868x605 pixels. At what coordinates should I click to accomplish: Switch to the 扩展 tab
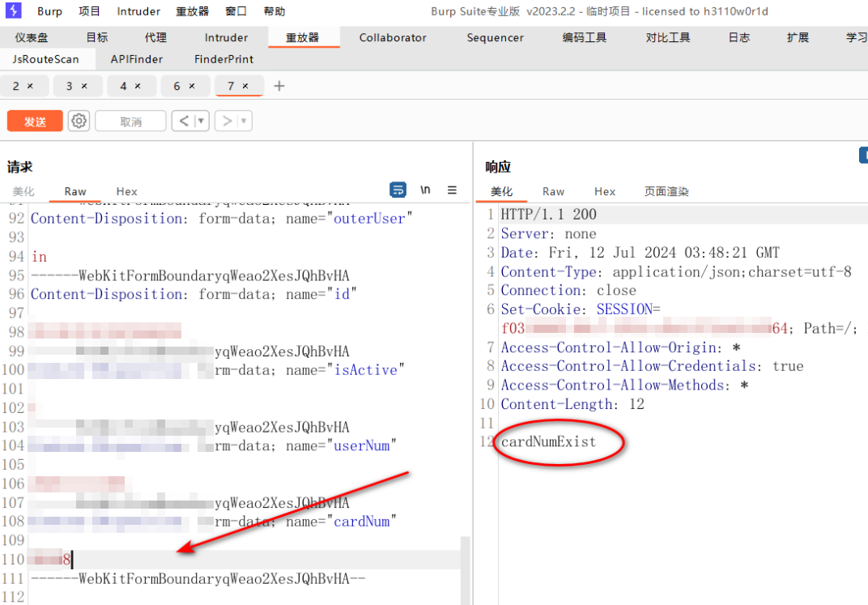798,37
